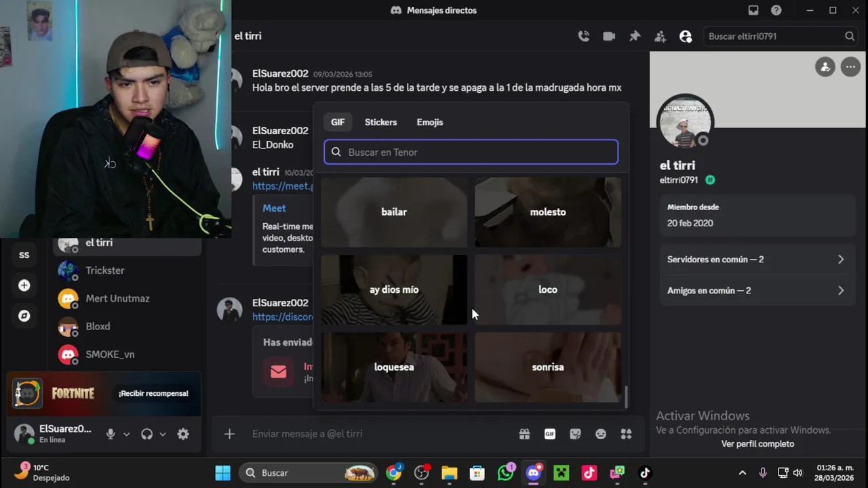This screenshot has height=488, width=868.
Task: Open the https://discor link from ElSuarez002
Action: 283,317
